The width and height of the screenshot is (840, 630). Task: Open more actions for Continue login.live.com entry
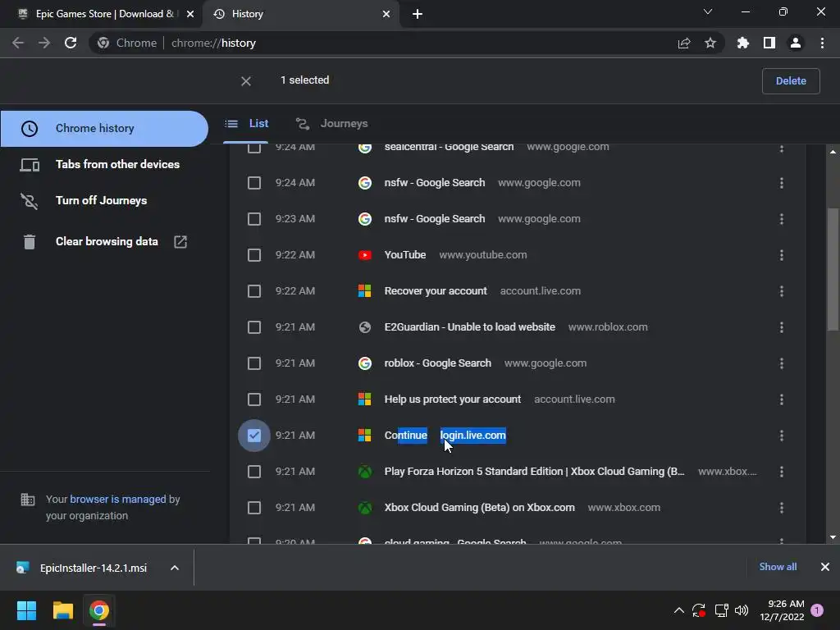pyautogui.click(x=782, y=436)
